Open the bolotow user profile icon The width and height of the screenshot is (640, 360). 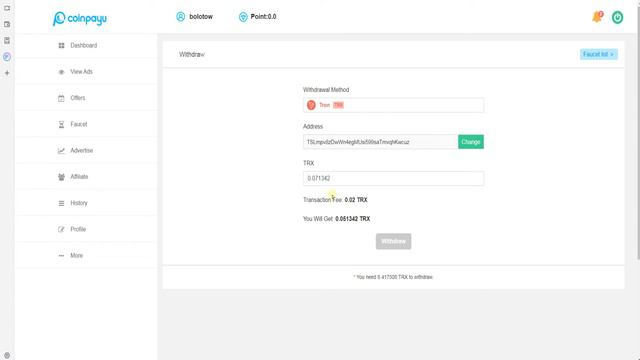(180, 17)
